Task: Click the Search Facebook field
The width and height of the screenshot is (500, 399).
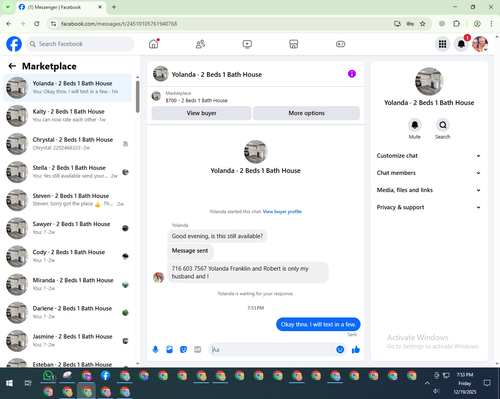Action: point(80,44)
